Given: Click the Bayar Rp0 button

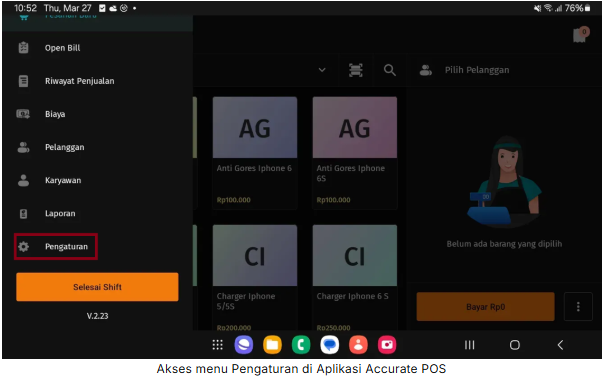Looking at the screenshot, I should (485, 306).
